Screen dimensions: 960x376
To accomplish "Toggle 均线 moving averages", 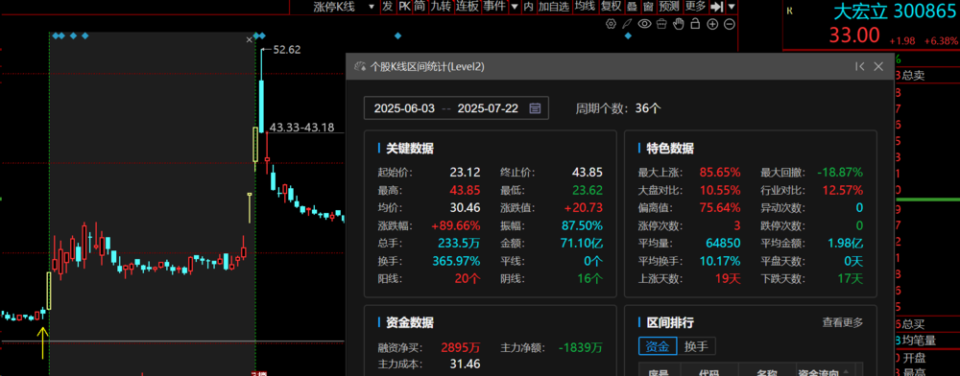I will [585, 6].
